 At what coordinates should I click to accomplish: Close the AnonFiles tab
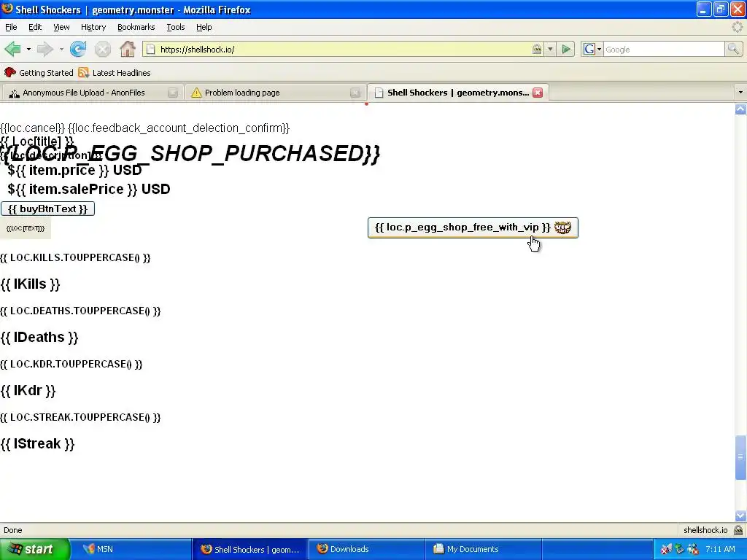tap(173, 93)
